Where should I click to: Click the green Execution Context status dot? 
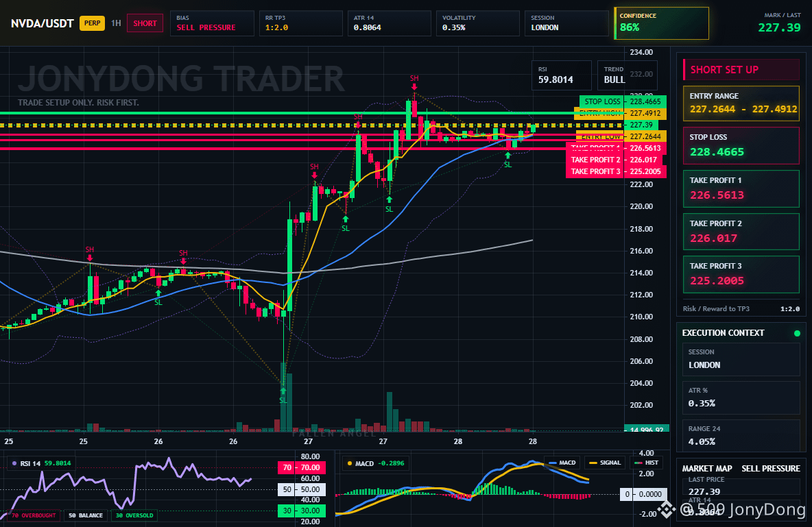pos(797,333)
